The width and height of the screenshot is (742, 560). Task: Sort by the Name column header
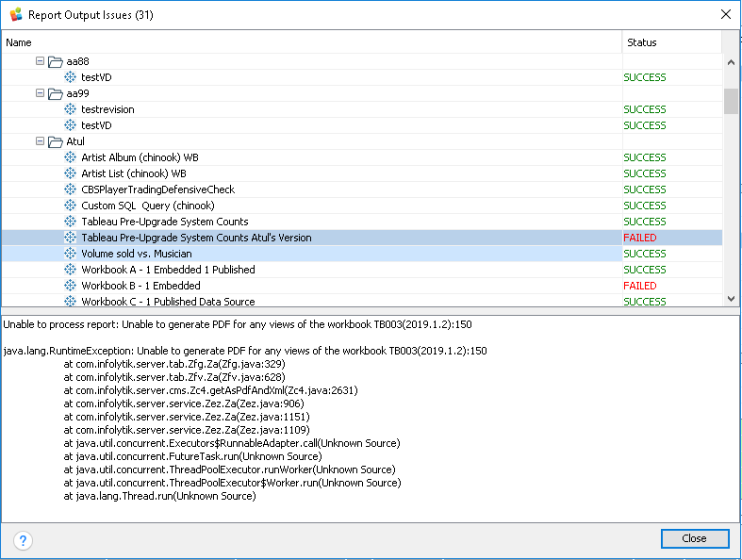311,42
